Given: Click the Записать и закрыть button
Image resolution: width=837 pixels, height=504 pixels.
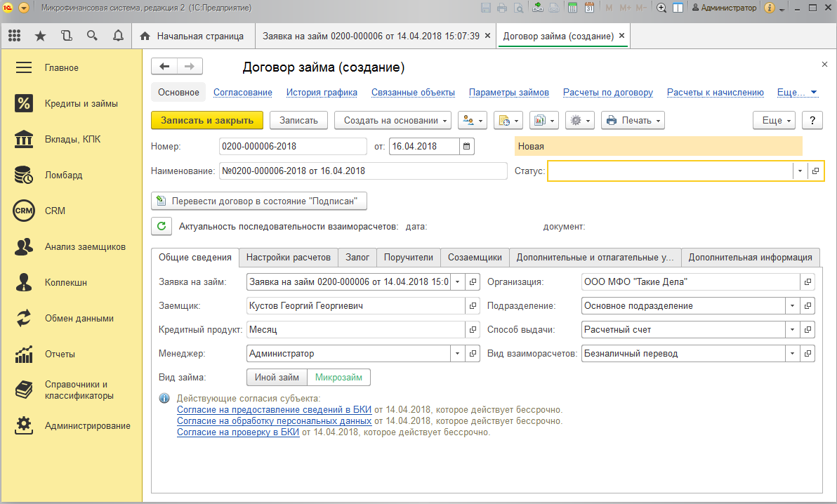Looking at the screenshot, I should (207, 120).
